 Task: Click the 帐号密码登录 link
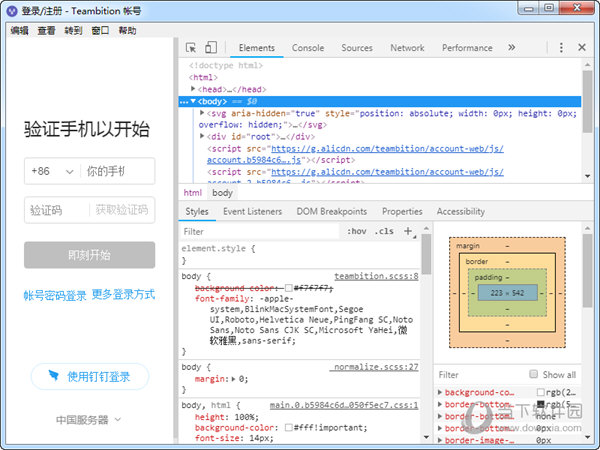55,295
